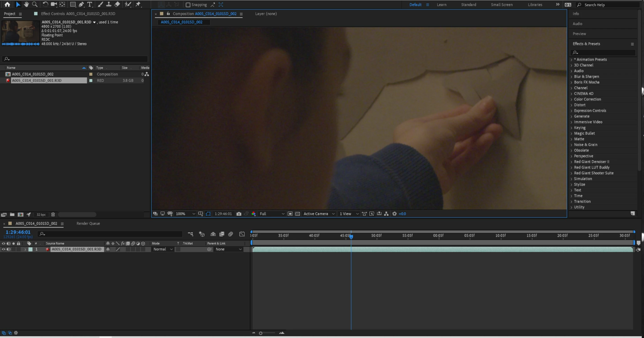This screenshot has width=644, height=338.
Task: Enable the Snapping checkbox
Action: [x=188, y=5]
